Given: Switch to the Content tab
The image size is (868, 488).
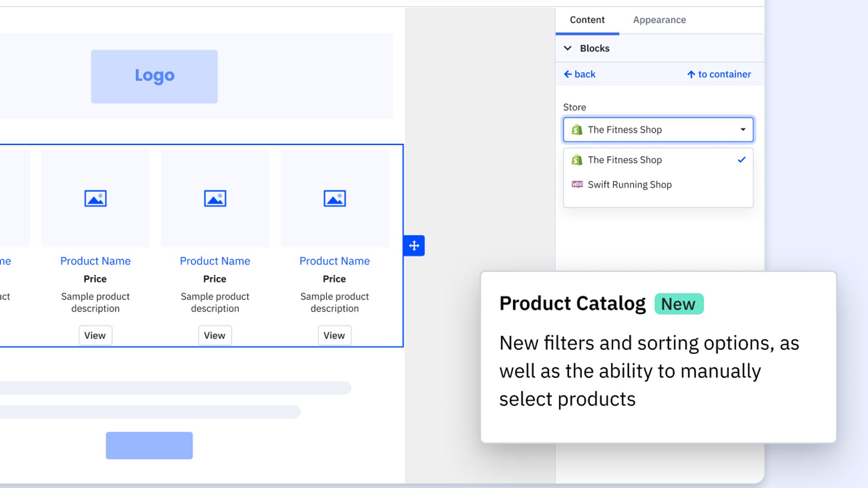Looking at the screenshot, I should (x=587, y=20).
